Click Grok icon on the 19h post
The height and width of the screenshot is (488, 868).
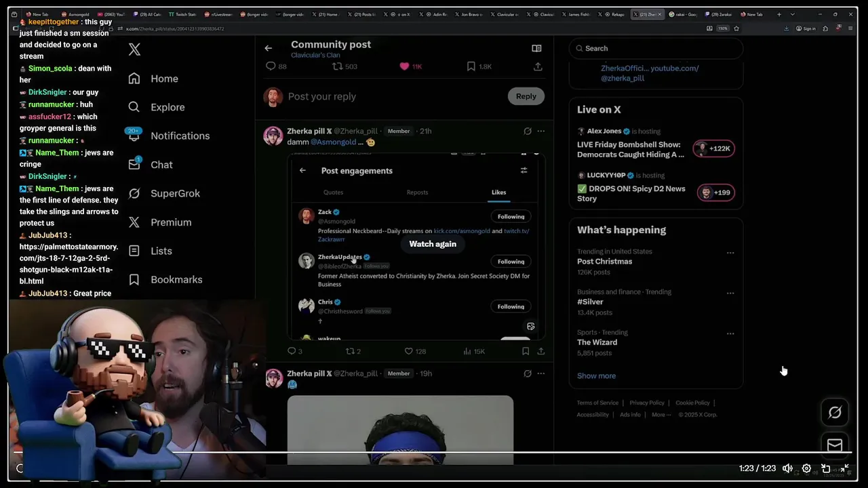pyautogui.click(x=528, y=373)
